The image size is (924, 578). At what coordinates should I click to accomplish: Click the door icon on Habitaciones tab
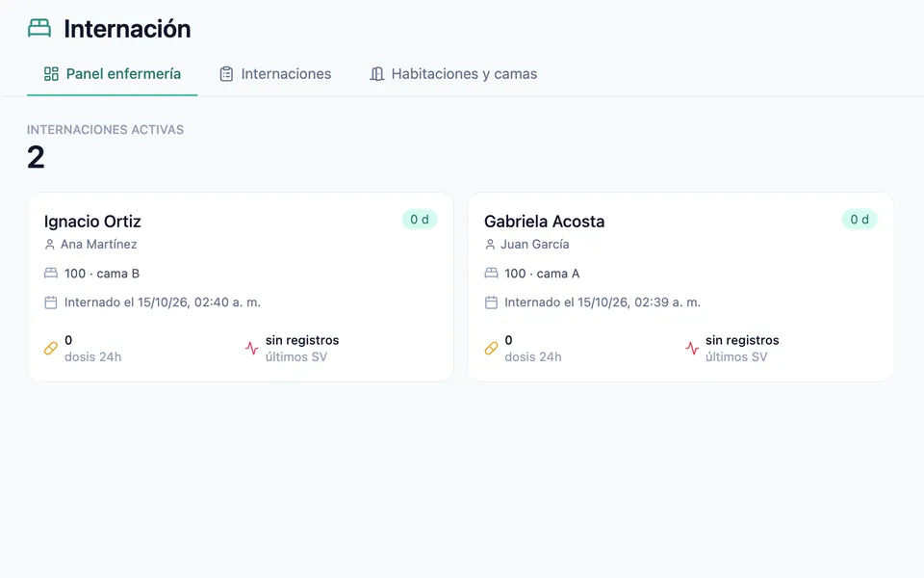(x=376, y=74)
